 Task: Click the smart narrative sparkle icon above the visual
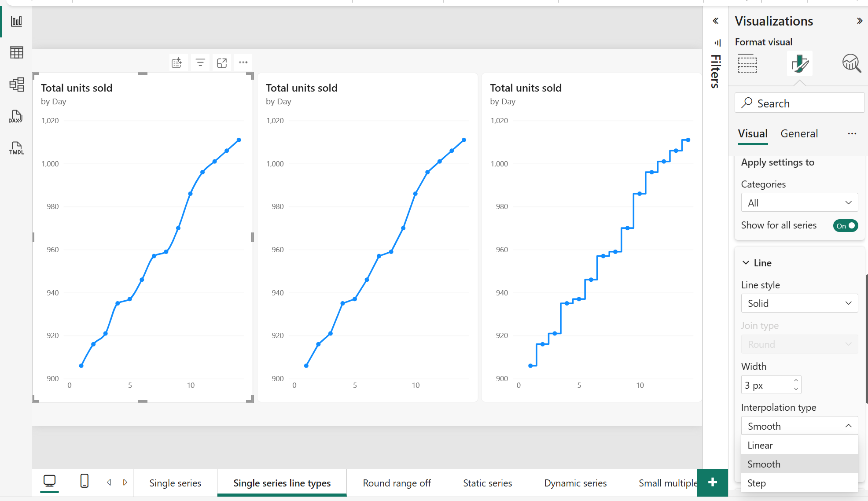[x=177, y=63]
